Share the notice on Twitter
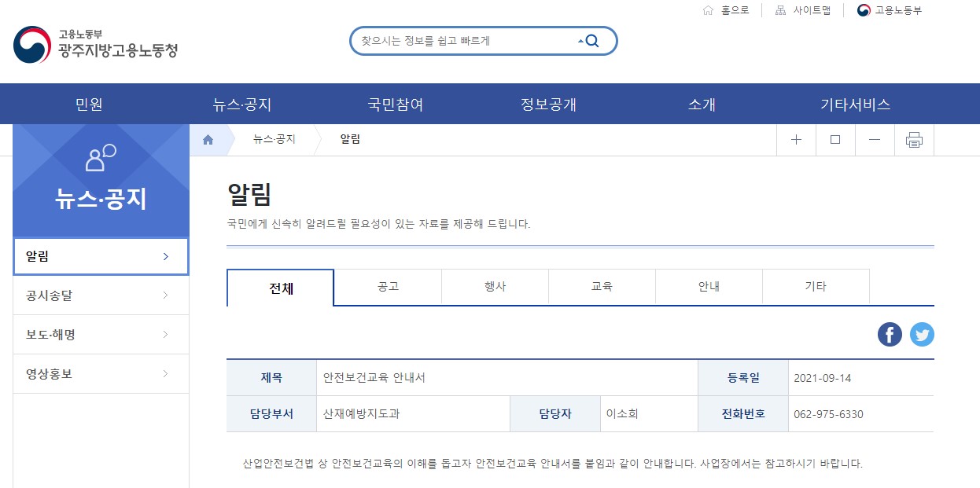Image resolution: width=980 pixels, height=488 pixels. 922,335
